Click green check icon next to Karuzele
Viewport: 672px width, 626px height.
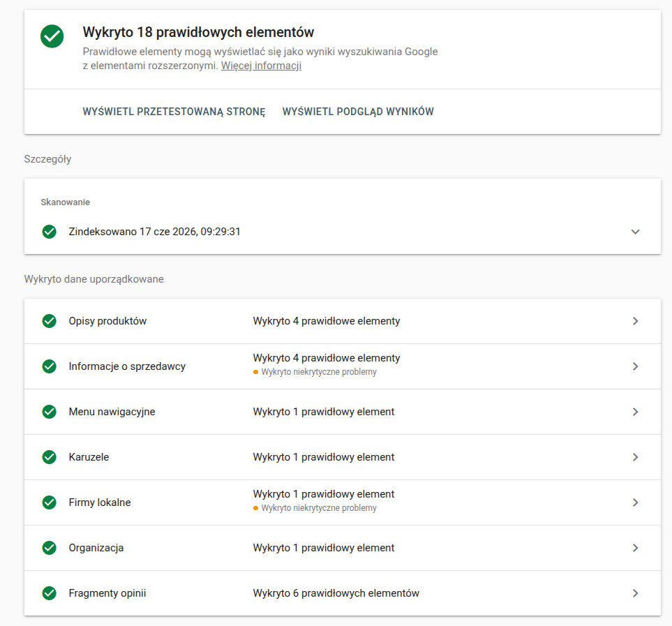pyautogui.click(x=50, y=457)
